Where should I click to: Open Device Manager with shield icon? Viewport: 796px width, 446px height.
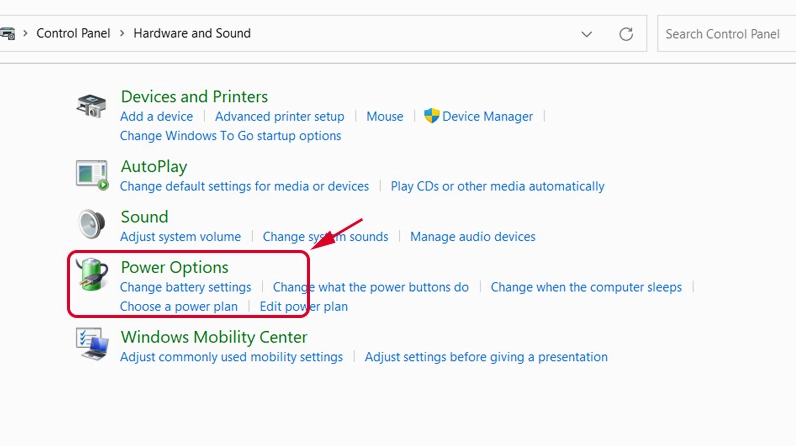pyautogui.click(x=478, y=116)
